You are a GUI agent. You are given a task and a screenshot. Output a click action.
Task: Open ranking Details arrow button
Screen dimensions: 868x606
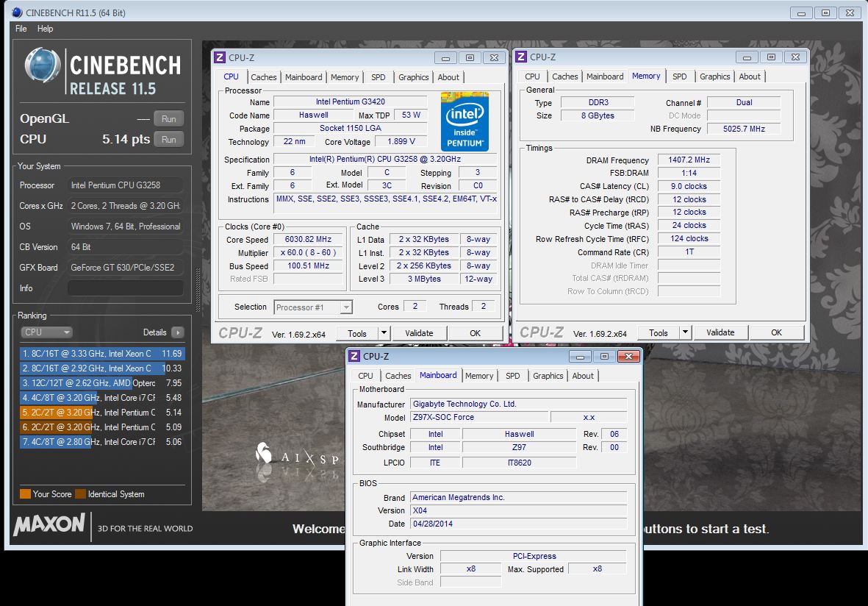(178, 332)
